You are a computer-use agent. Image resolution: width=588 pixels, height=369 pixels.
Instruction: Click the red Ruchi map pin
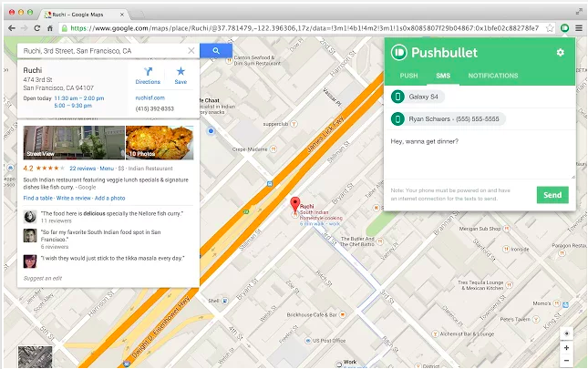(295, 204)
